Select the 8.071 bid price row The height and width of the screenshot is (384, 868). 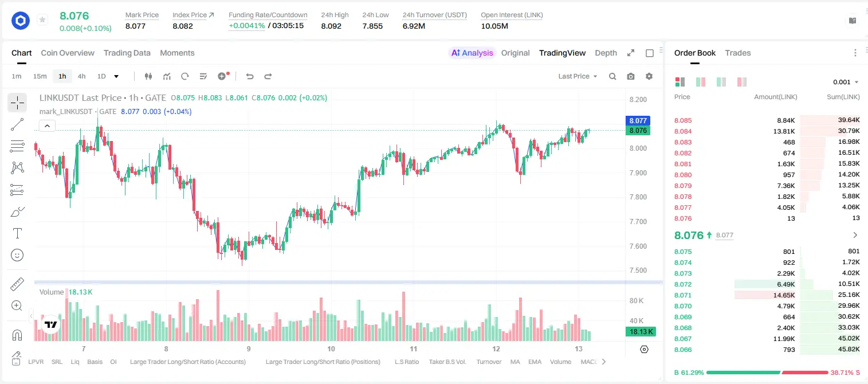pyautogui.click(x=767, y=295)
